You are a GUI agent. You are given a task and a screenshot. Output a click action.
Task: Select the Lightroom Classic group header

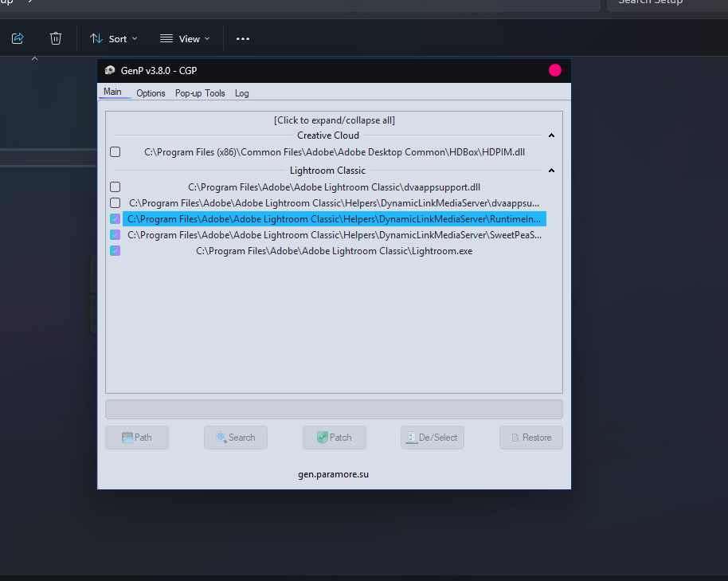(x=328, y=171)
